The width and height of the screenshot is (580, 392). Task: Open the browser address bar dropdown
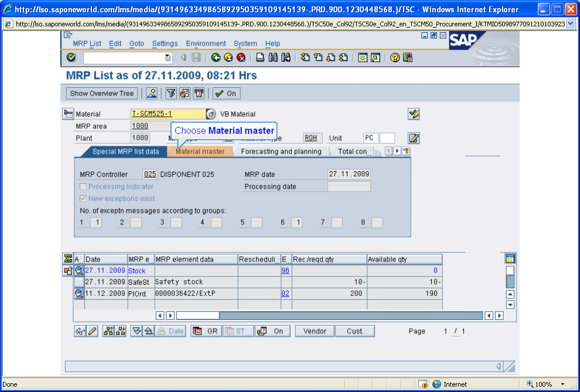click(570, 24)
